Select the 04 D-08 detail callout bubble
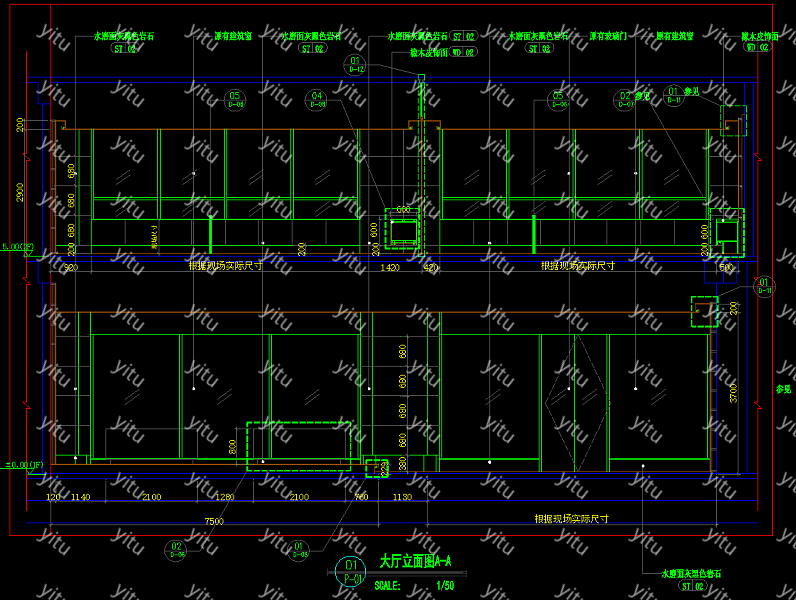The height and width of the screenshot is (600, 796). (317, 98)
